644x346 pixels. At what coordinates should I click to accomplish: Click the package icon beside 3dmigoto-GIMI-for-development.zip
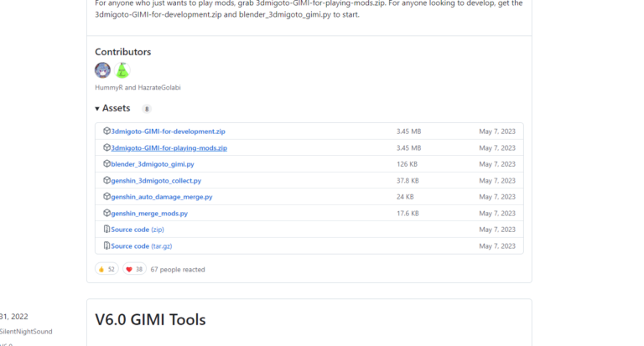pyautogui.click(x=106, y=132)
